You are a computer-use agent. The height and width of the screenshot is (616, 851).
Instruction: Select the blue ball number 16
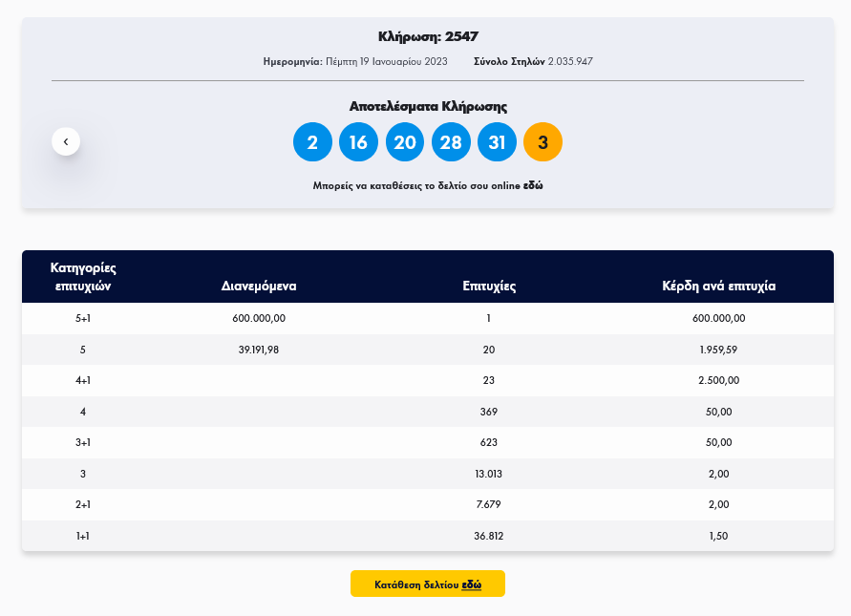(358, 142)
